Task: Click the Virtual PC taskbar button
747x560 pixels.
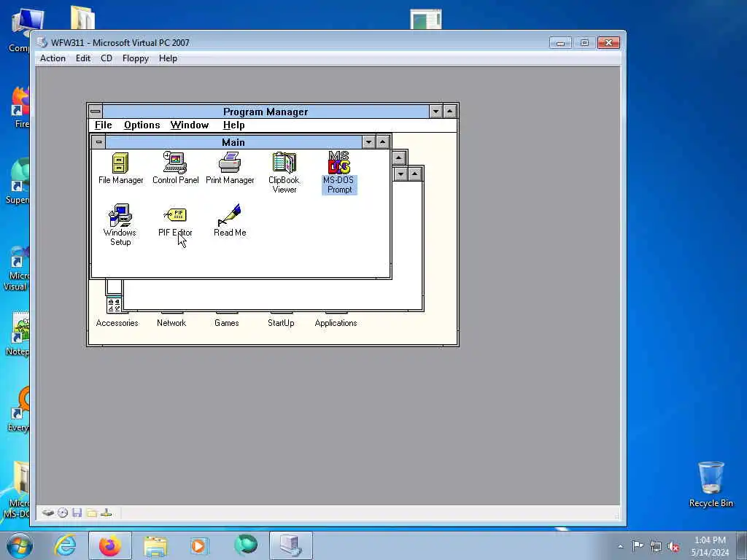Action: point(291,545)
